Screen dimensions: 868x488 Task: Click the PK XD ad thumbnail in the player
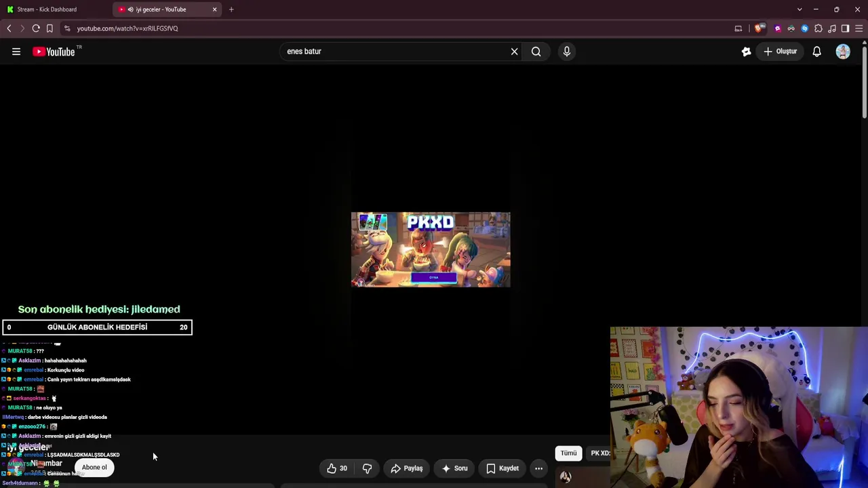[x=431, y=249]
